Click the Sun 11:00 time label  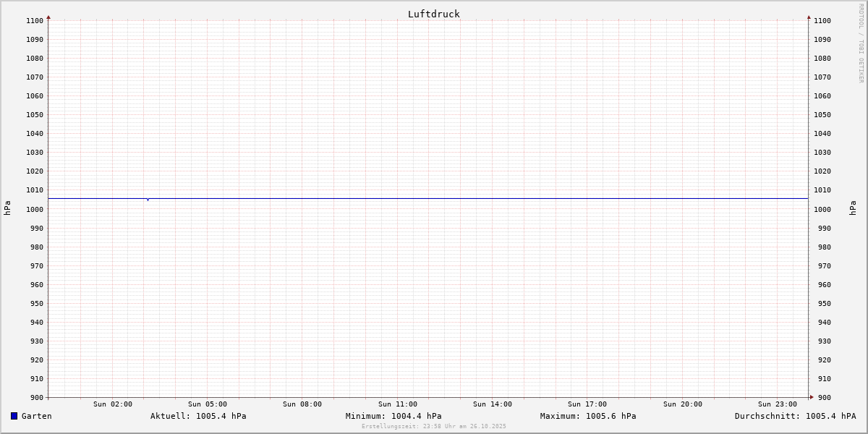point(398,404)
